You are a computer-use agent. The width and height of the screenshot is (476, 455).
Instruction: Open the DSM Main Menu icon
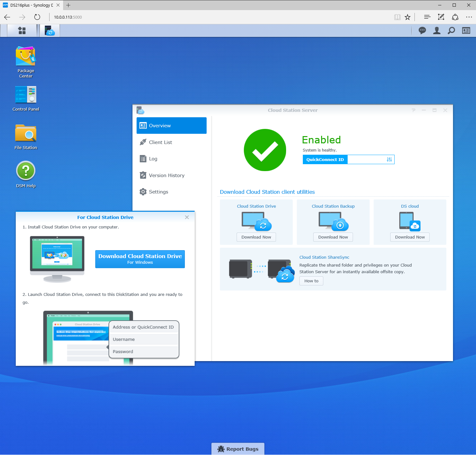click(x=22, y=31)
